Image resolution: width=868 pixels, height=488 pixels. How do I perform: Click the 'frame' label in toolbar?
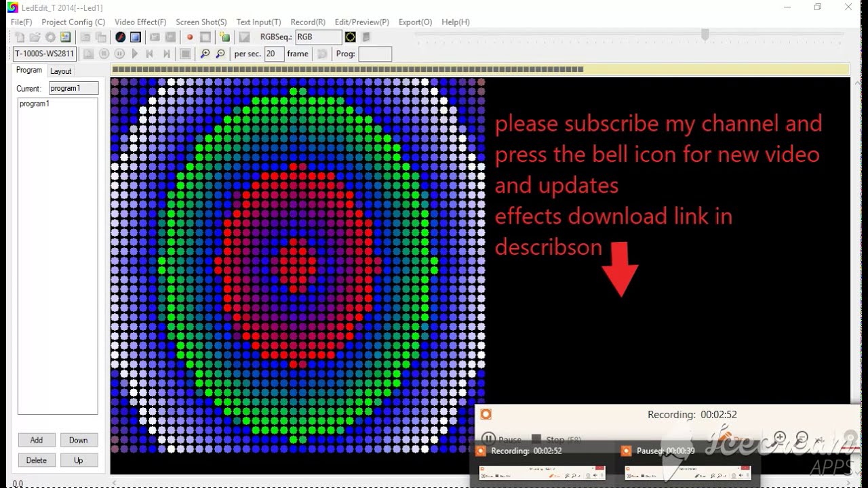tap(298, 54)
